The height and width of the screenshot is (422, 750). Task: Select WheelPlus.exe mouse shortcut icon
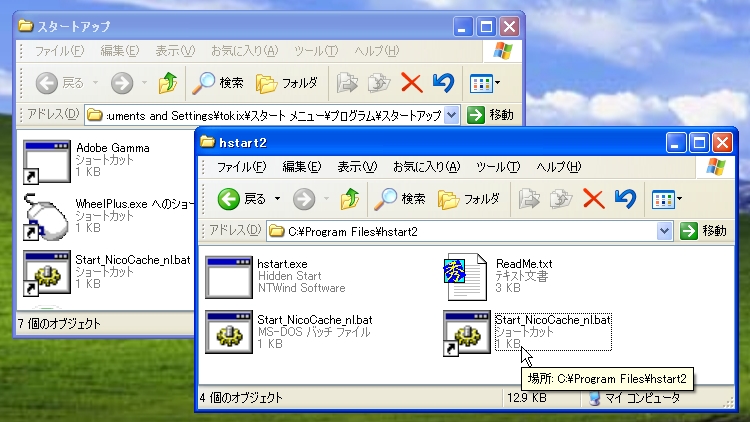pos(46,217)
